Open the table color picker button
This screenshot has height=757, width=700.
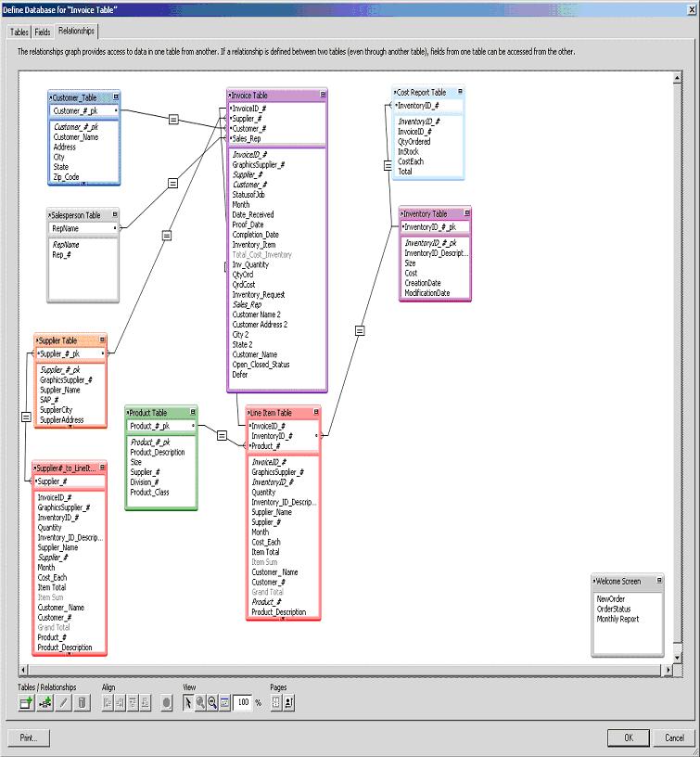point(167,703)
